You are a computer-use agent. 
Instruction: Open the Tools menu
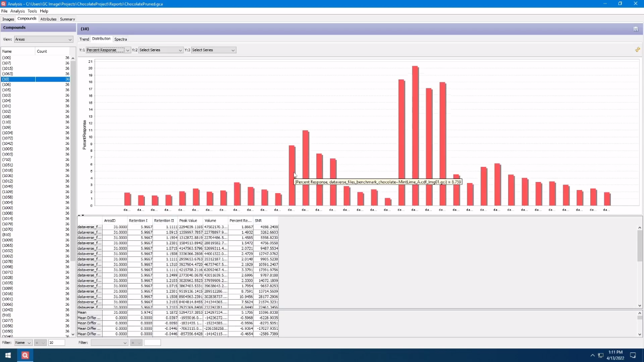32,11
